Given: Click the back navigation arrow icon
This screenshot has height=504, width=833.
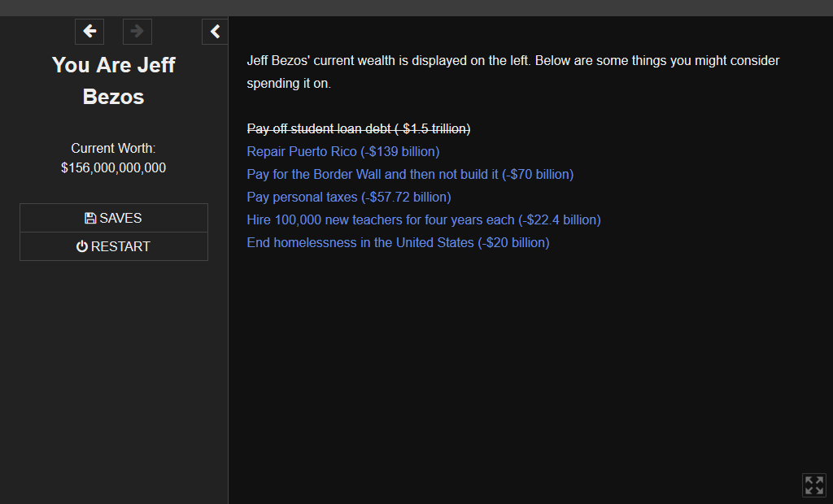Looking at the screenshot, I should (x=89, y=31).
